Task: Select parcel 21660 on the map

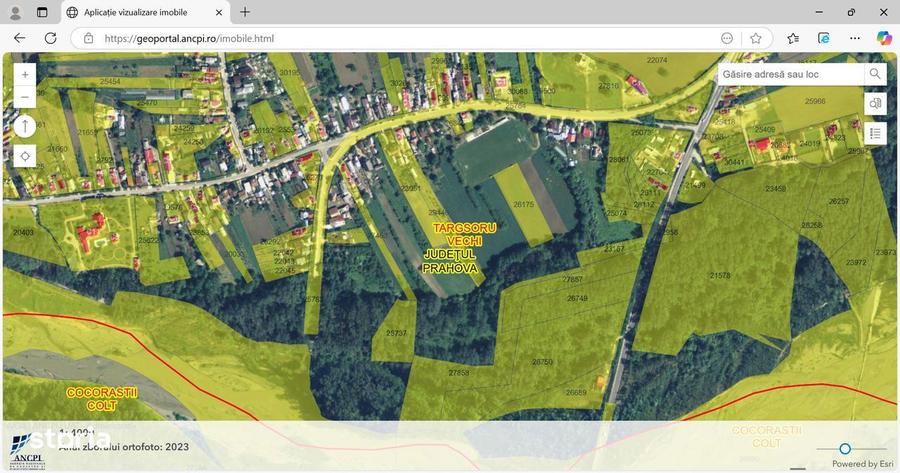Action: (57, 149)
